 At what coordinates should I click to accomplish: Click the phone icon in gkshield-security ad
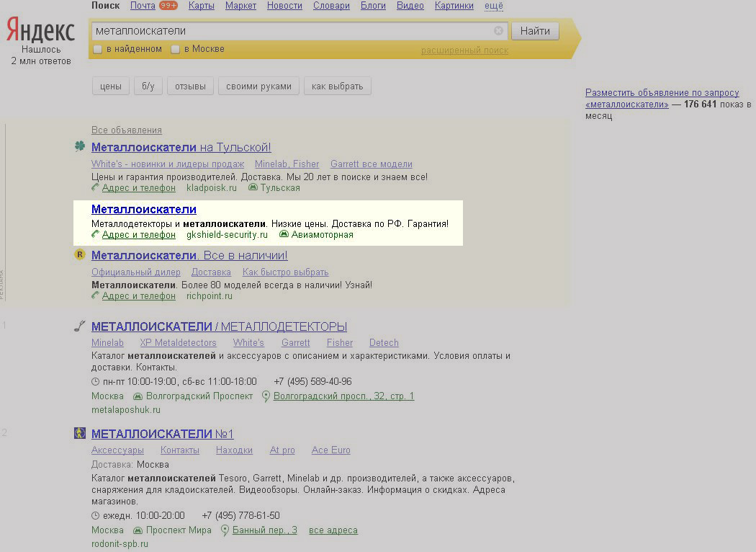(x=96, y=234)
